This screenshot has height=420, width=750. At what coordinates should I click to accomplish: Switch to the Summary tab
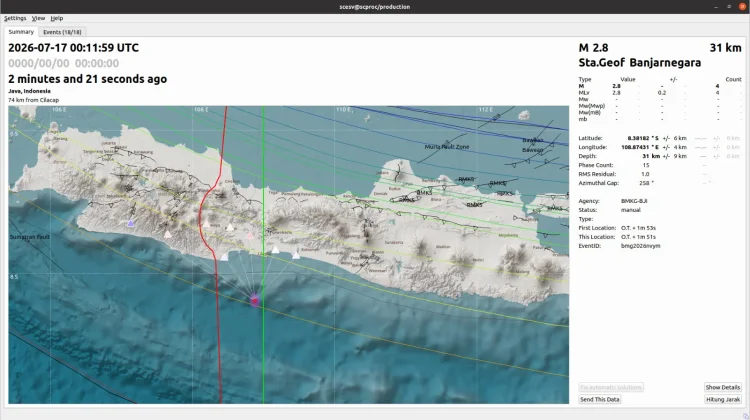[21, 32]
